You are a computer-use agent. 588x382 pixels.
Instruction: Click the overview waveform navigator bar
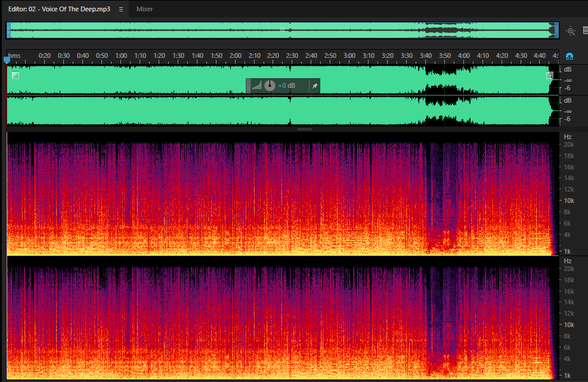coord(283,30)
